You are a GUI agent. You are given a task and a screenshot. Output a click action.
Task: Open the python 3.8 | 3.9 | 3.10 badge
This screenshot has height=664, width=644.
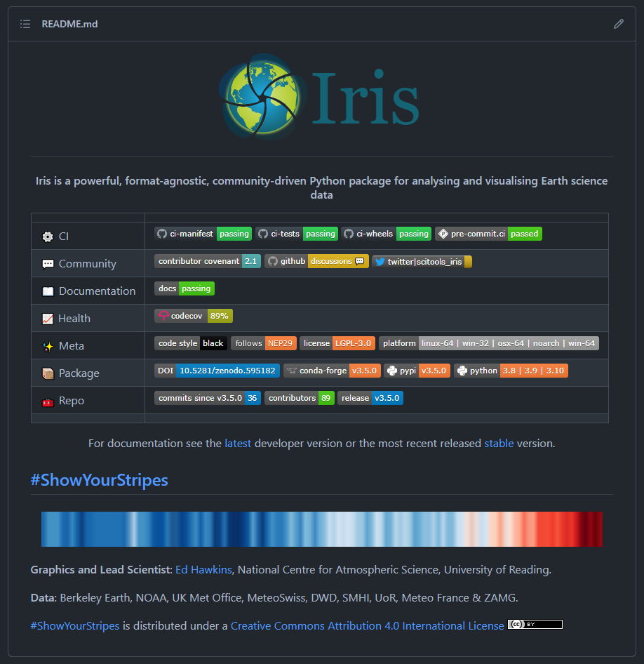511,371
